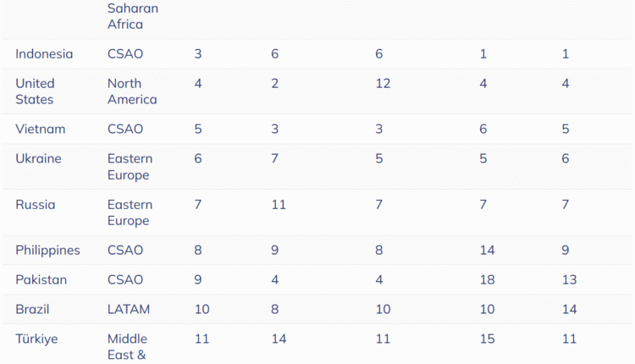The image size is (635, 364).
Task: Select the Ukraine country cell
Action: (38, 159)
